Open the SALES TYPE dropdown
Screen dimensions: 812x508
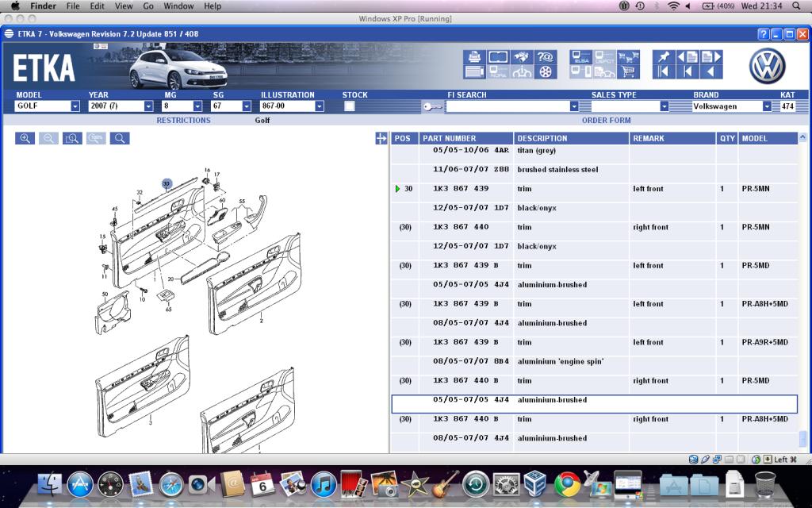click(630, 106)
